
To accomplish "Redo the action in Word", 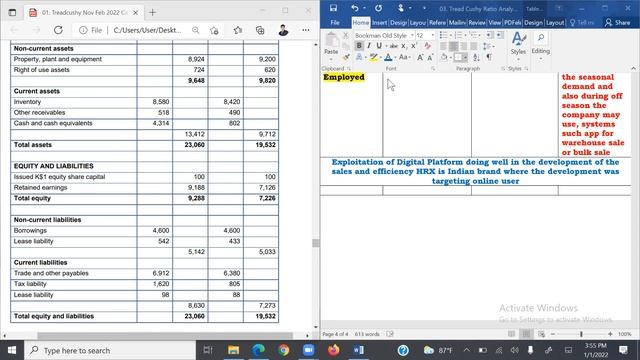I will tap(378, 8).
